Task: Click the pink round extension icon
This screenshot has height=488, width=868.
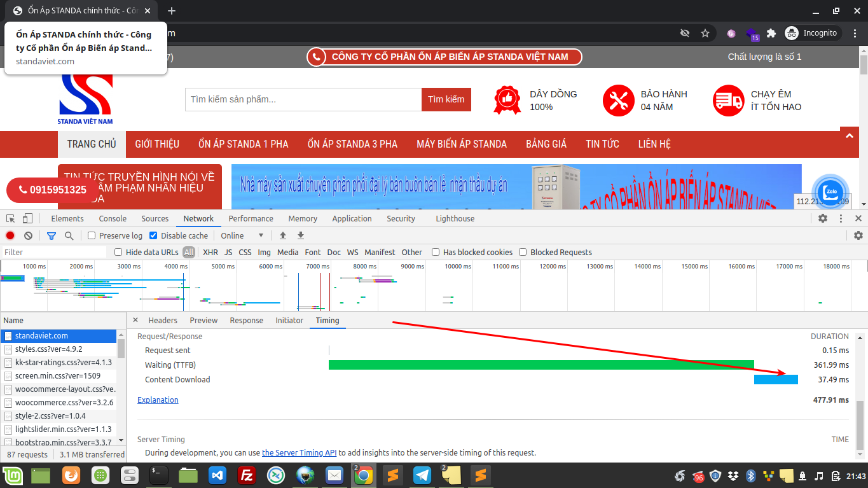Action: tap(731, 33)
